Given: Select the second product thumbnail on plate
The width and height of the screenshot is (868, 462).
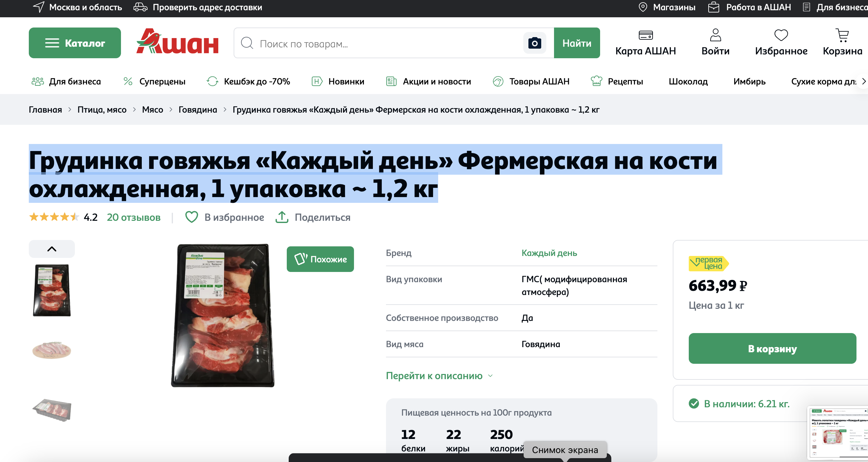Looking at the screenshot, I should click(52, 350).
